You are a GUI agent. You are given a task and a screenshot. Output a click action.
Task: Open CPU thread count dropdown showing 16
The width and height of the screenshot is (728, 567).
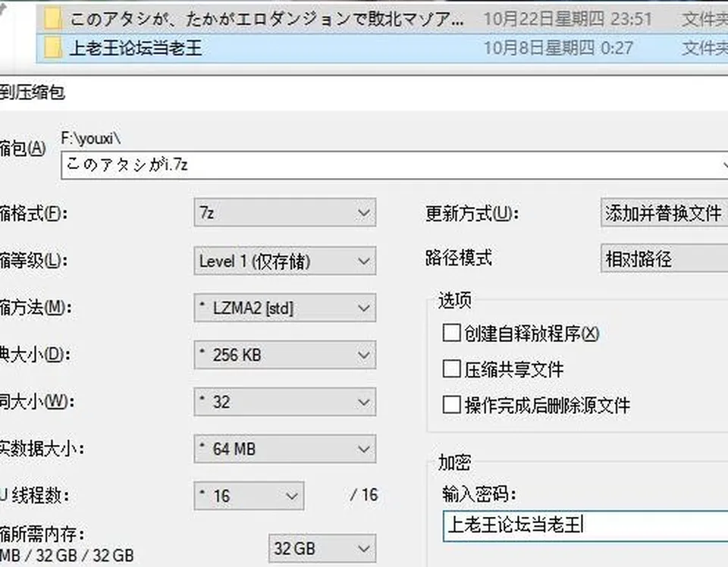coord(249,496)
